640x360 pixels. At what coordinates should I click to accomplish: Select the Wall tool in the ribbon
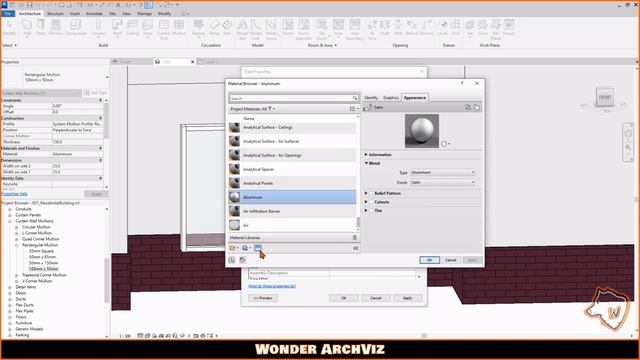click(27, 28)
